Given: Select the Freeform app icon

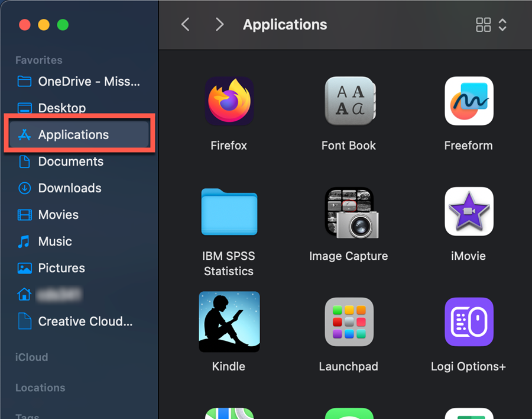Looking at the screenshot, I should [469, 101].
